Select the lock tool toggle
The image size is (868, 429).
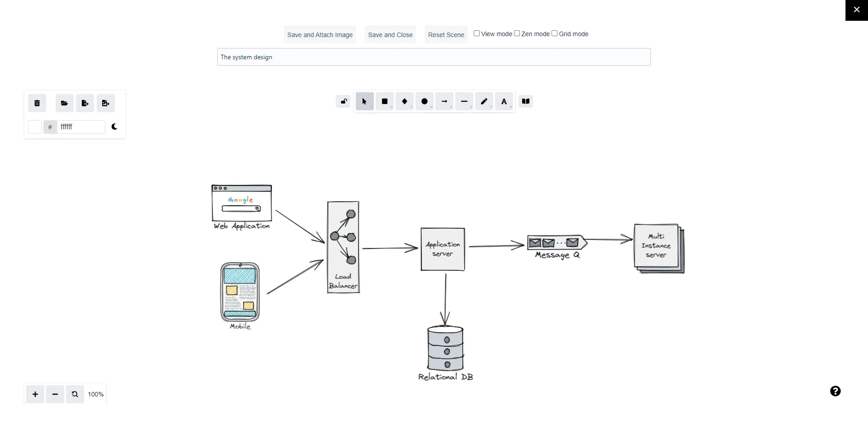pyautogui.click(x=343, y=101)
